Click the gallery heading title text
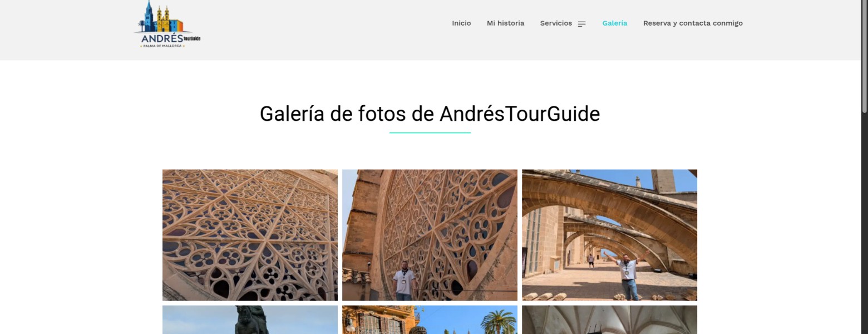Image resolution: width=868 pixels, height=334 pixels. pyautogui.click(x=430, y=114)
